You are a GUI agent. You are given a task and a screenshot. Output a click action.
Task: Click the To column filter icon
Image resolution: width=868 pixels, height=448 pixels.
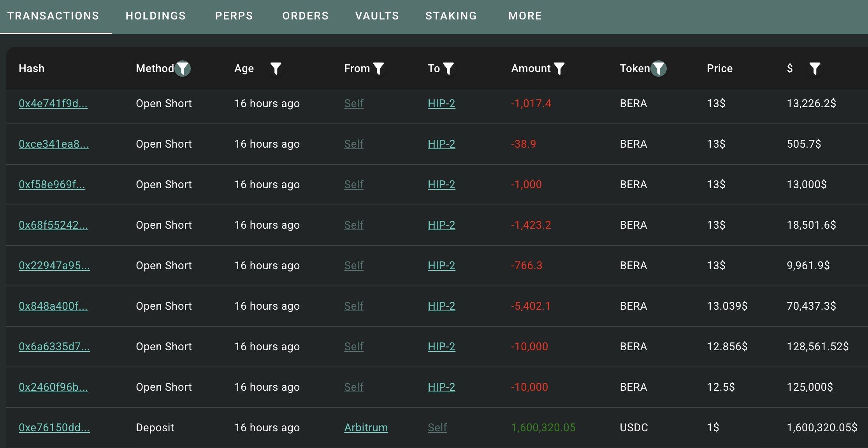448,69
